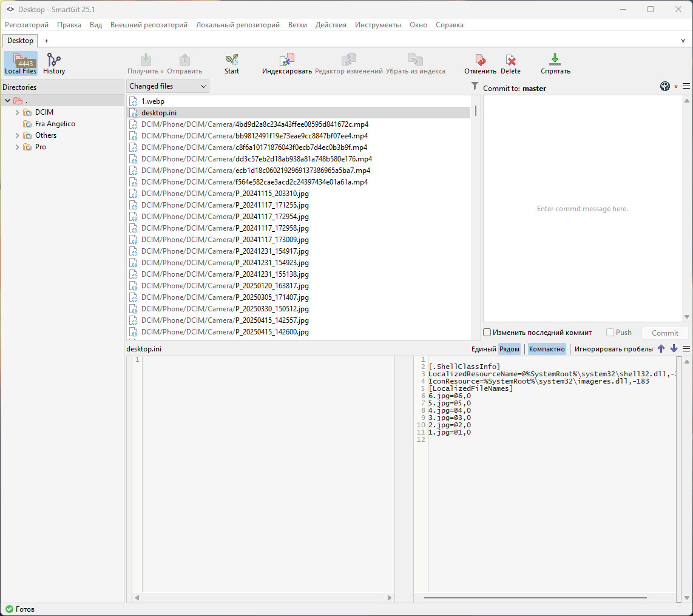Click the filter funnel icon above file list
Image resolution: width=693 pixels, height=616 pixels.
[475, 87]
